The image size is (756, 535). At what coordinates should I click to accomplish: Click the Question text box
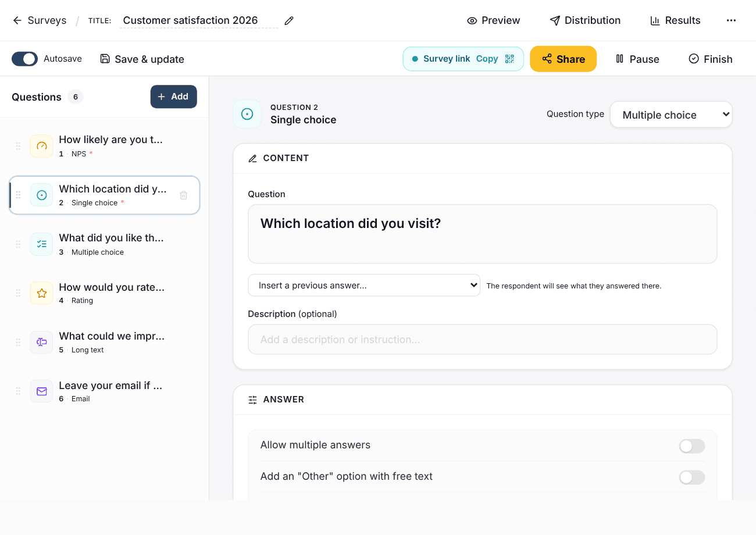tap(483, 234)
